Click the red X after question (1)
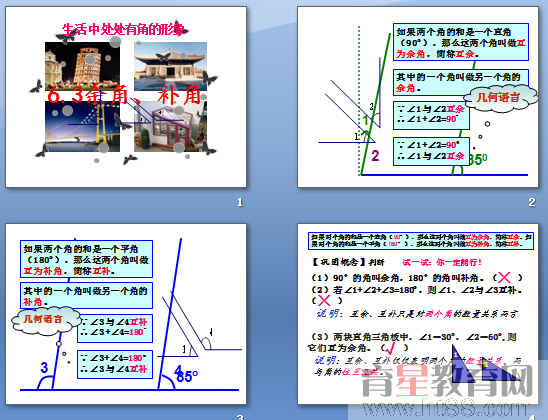Image resolution: width=548 pixels, height=420 pixels. pos(504,278)
